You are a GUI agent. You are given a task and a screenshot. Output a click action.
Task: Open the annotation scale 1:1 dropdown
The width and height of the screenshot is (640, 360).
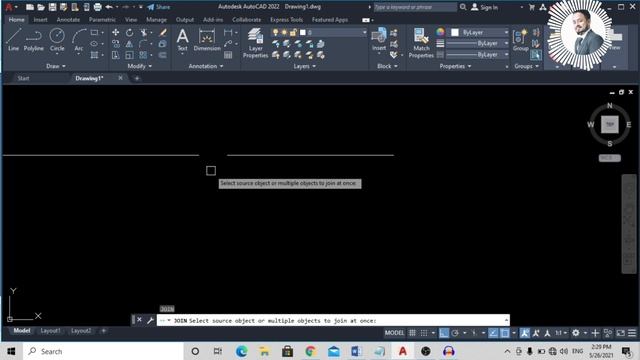click(x=561, y=333)
